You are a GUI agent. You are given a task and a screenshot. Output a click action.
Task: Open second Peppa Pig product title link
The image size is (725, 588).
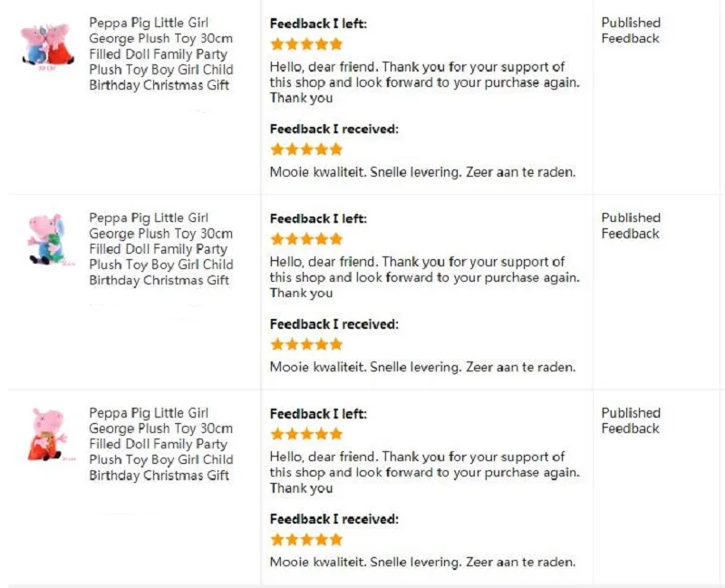161,248
